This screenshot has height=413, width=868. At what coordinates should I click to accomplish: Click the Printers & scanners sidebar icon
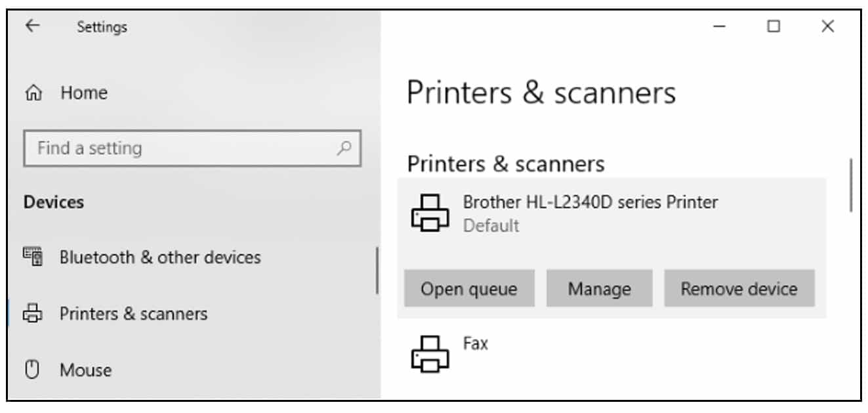pyautogui.click(x=33, y=314)
